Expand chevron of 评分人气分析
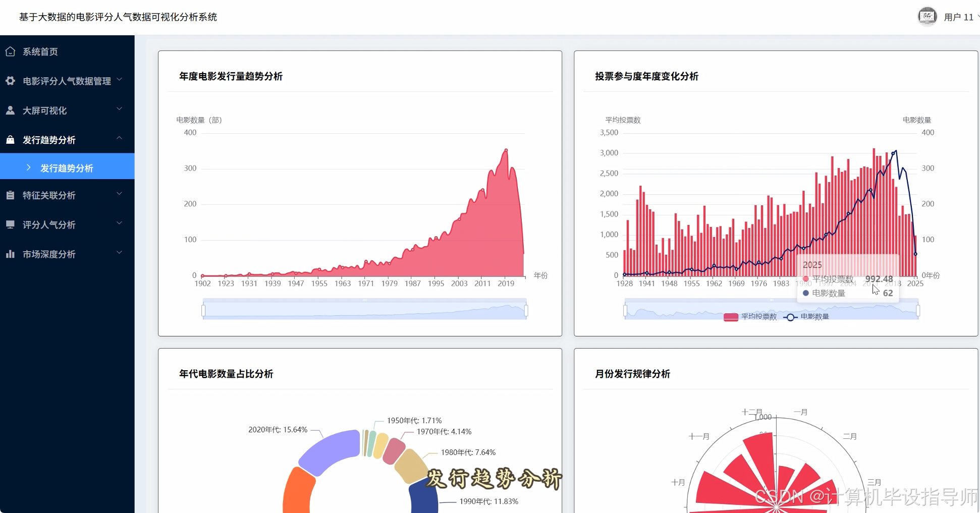The image size is (980, 513). [120, 222]
